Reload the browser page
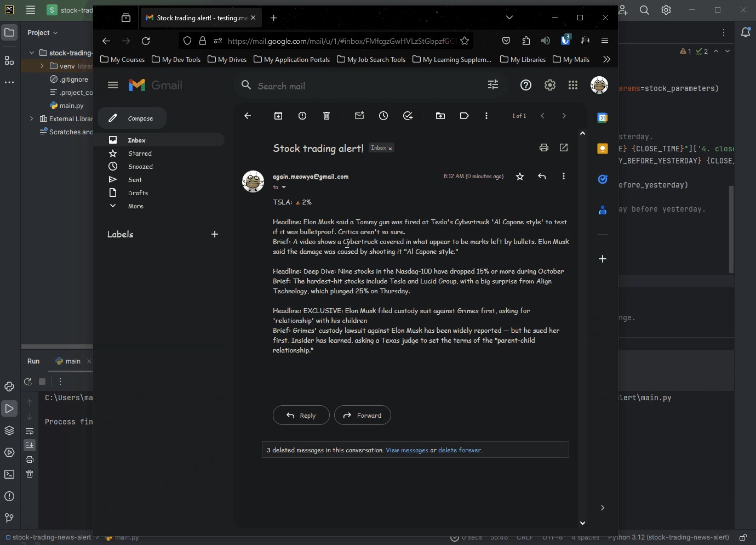The height and width of the screenshot is (545, 756). [x=146, y=41]
